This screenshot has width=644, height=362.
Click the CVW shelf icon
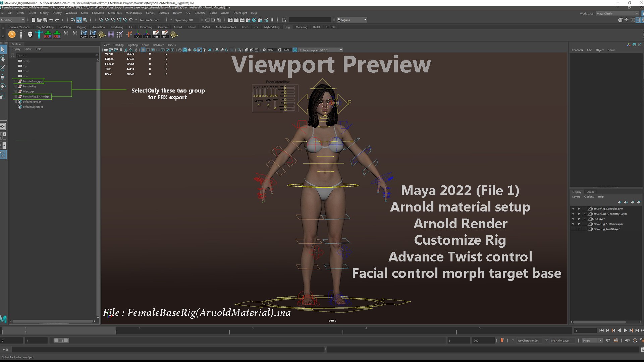point(84,34)
